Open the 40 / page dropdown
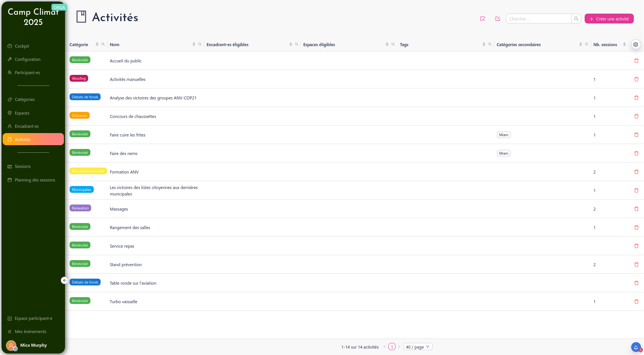The width and height of the screenshot is (644, 355). [x=417, y=347]
